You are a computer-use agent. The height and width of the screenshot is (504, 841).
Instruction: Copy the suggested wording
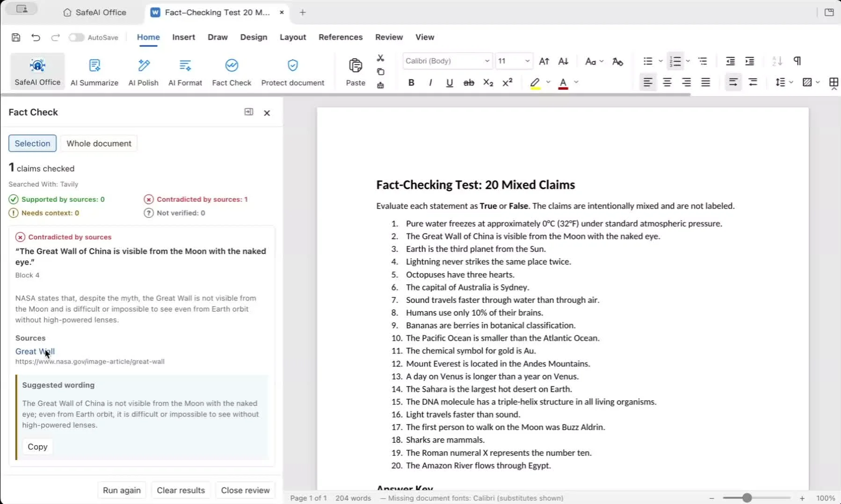coord(37,446)
